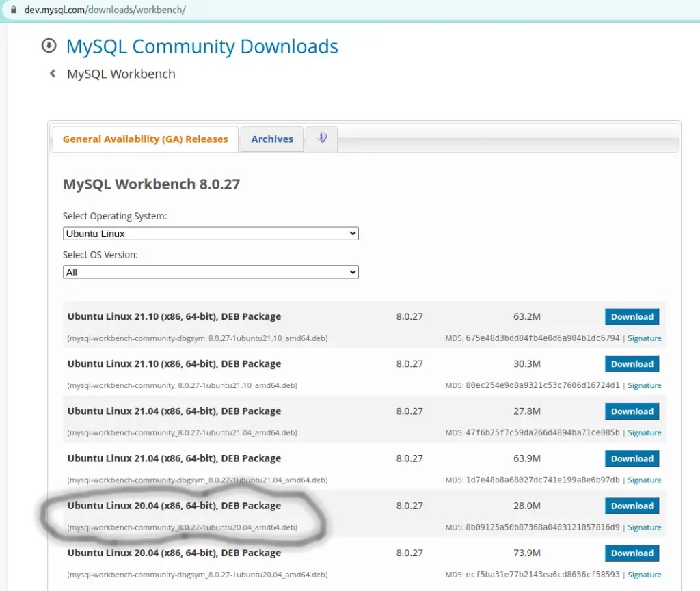
Task: Click the MySQL Workbench 8.0.27 heading
Action: [151, 184]
